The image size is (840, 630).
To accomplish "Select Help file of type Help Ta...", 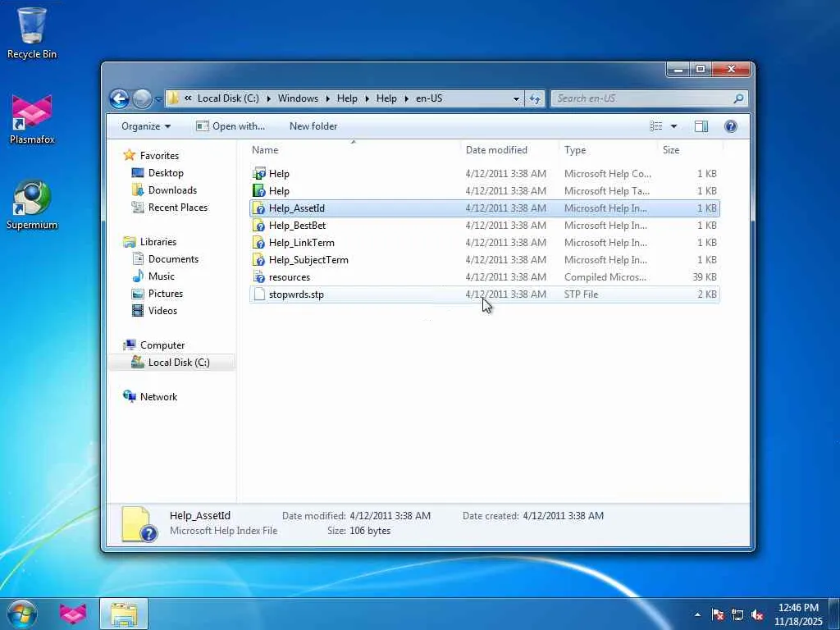I will (485, 190).
